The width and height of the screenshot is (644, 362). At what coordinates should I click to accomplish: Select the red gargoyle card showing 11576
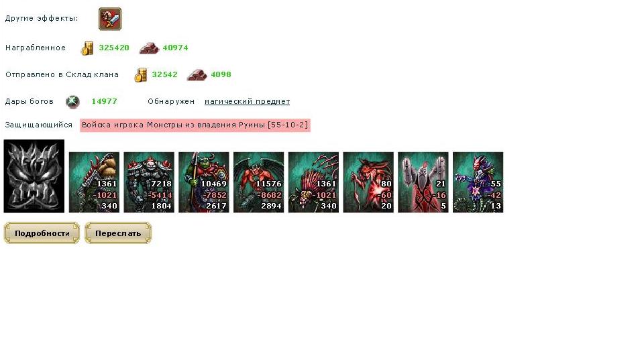259,182
